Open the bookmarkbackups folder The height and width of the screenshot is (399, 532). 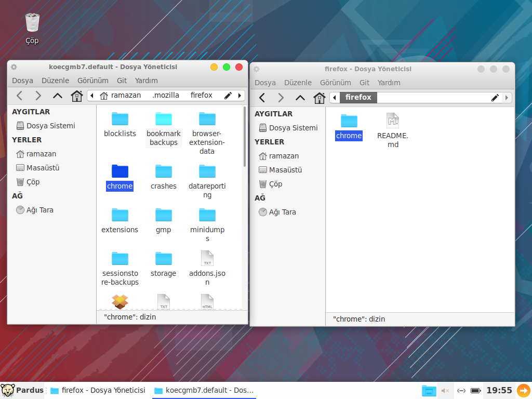point(164,129)
